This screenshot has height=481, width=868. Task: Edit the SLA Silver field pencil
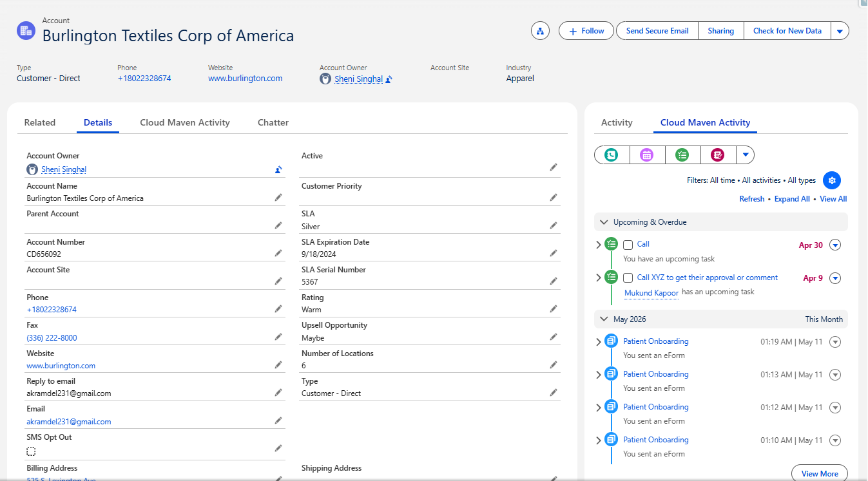(x=554, y=225)
